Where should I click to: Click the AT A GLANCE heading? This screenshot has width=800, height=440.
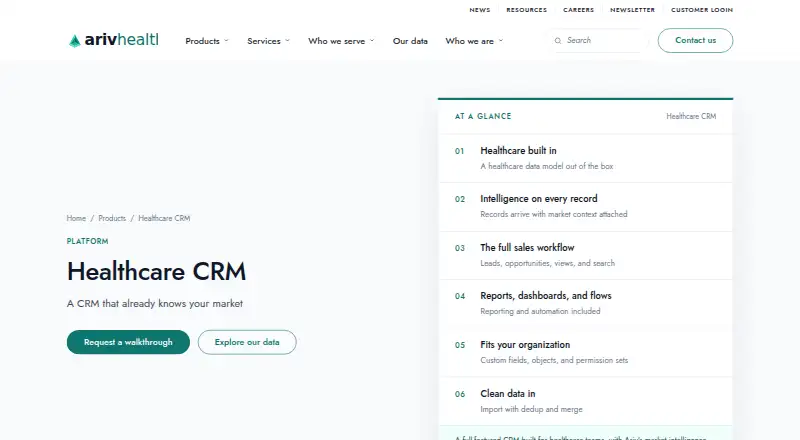coord(483,116)
